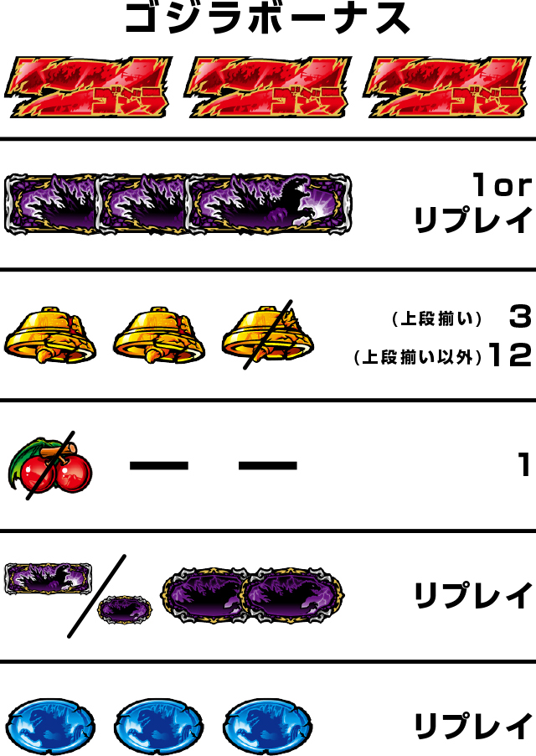Image resolution: width=536 pixels, height=756 pixels.
Task: Click the small rectangular purple Godzilla symbol
Action: tap(49, 577)
